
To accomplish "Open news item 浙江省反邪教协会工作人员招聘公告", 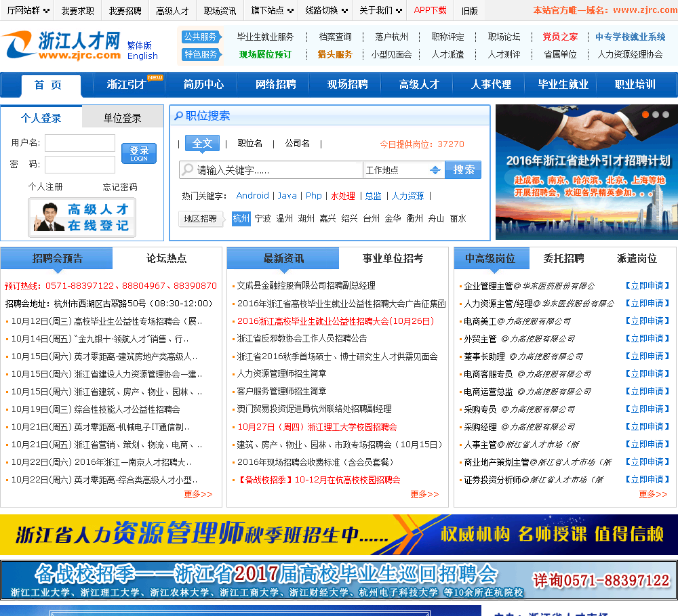I will [302, 338].
